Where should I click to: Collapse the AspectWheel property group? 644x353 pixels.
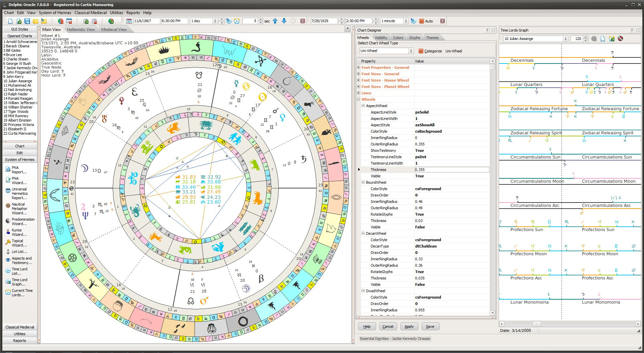[363, 106]
